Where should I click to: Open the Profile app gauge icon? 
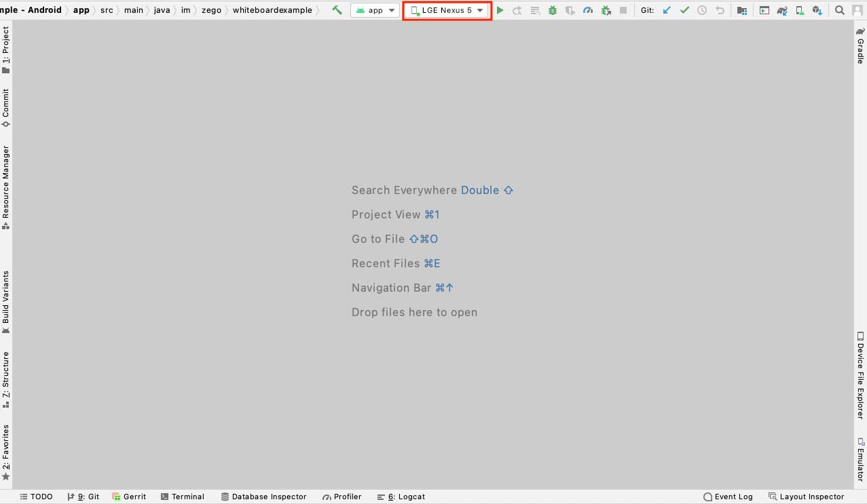click(588, 11)
